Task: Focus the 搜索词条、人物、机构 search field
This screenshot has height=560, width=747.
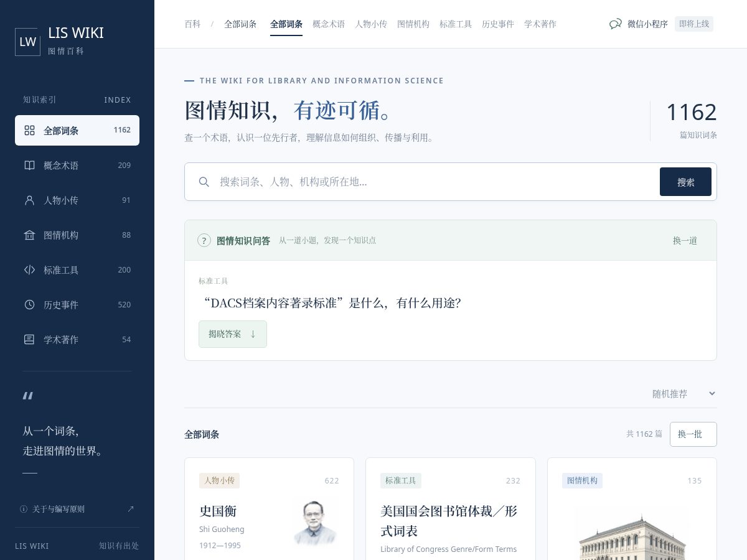Action: coord(436,182)
